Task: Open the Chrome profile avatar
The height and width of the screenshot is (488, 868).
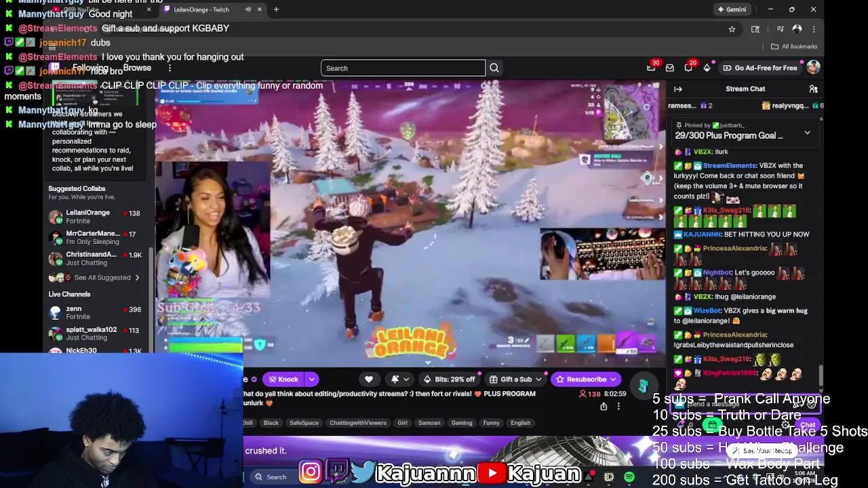Action: [797, 29]
